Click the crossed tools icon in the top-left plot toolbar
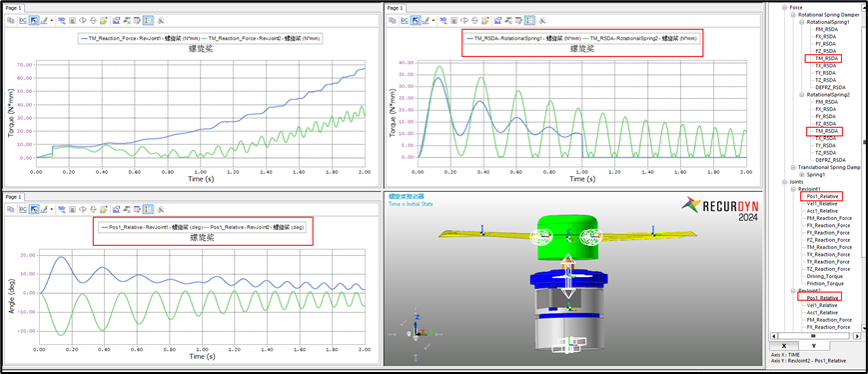 click(160, 21)
